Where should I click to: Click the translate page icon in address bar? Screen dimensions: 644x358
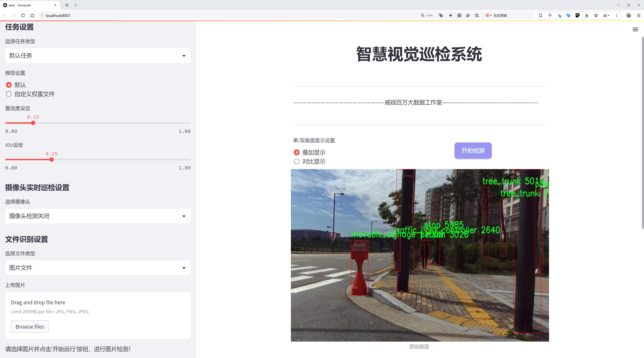pos(441,16)
